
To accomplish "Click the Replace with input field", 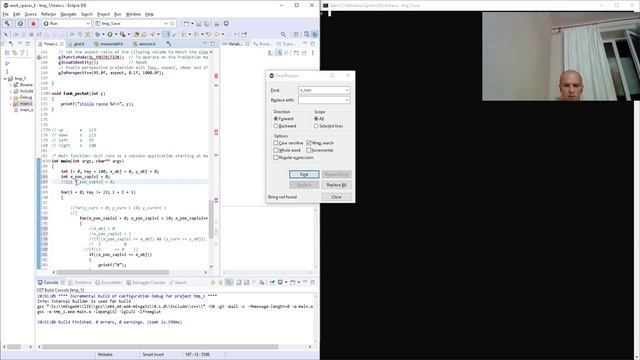I will [x=324, y=100].
